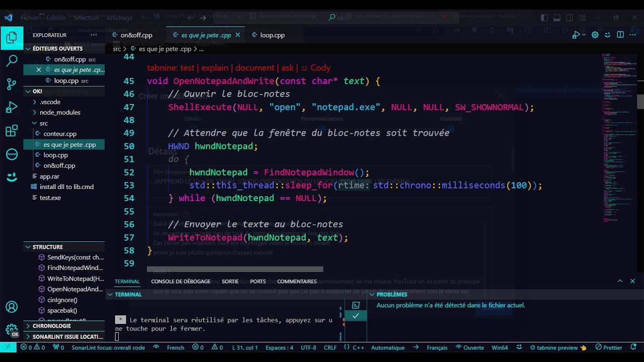The height and width of the screenshot is (362, 644).
Task: Switch to the loop.cpp editor tab
Action: (x=272, y=35)
